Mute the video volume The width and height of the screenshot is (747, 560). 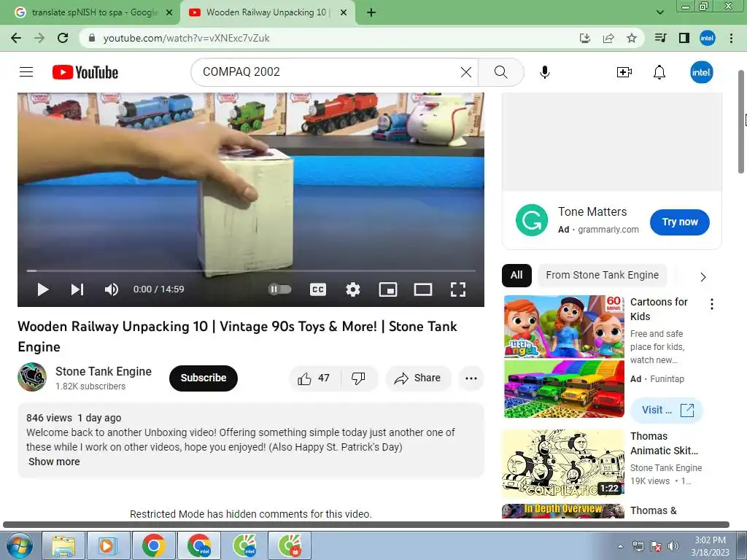pos(112,289)
